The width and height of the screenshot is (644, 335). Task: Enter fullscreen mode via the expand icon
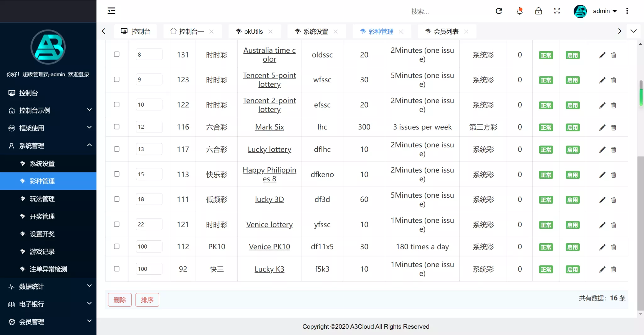tap(557, 11)
